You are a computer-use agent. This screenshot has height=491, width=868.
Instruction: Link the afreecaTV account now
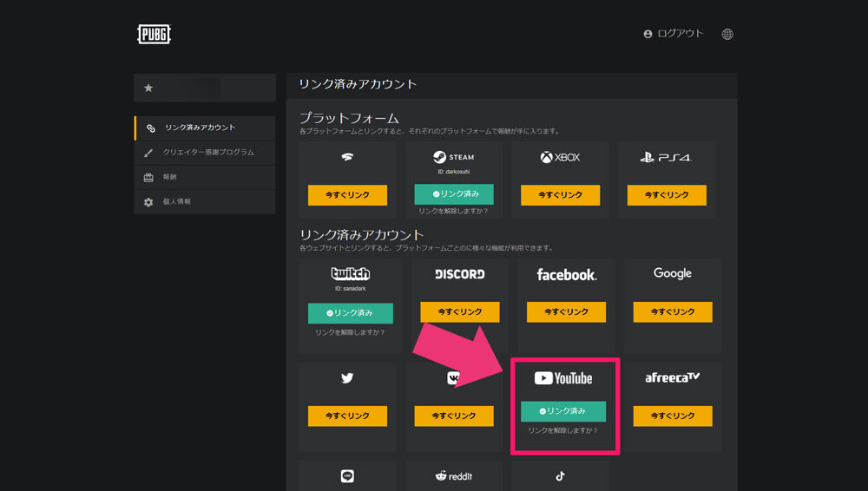(x=673, y=416)
